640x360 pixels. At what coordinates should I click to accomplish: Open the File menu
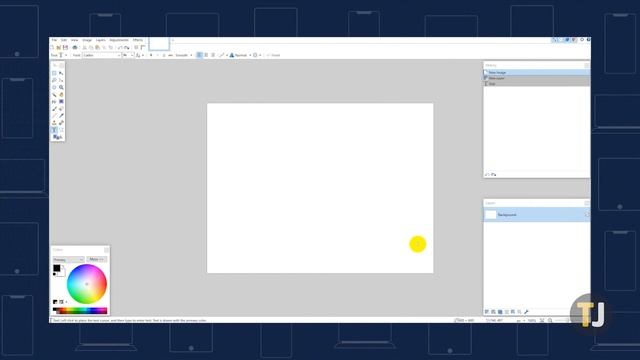(54, 40)
